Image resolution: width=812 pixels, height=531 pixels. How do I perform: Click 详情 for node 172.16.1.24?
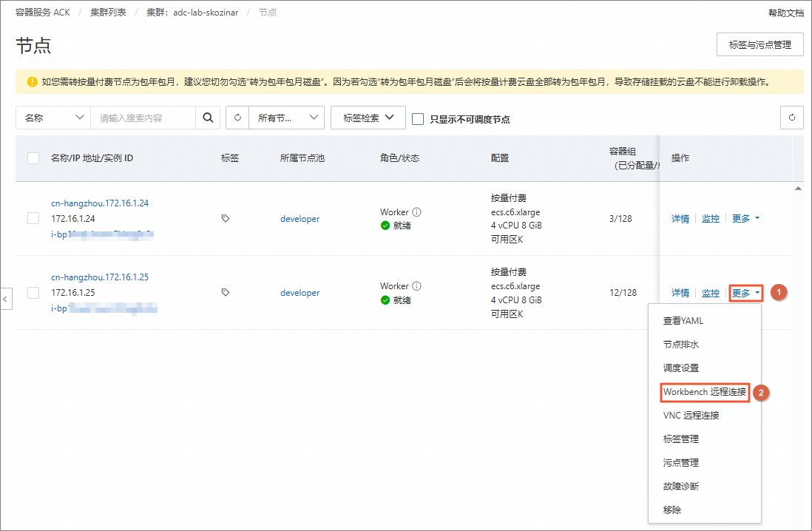680,219
